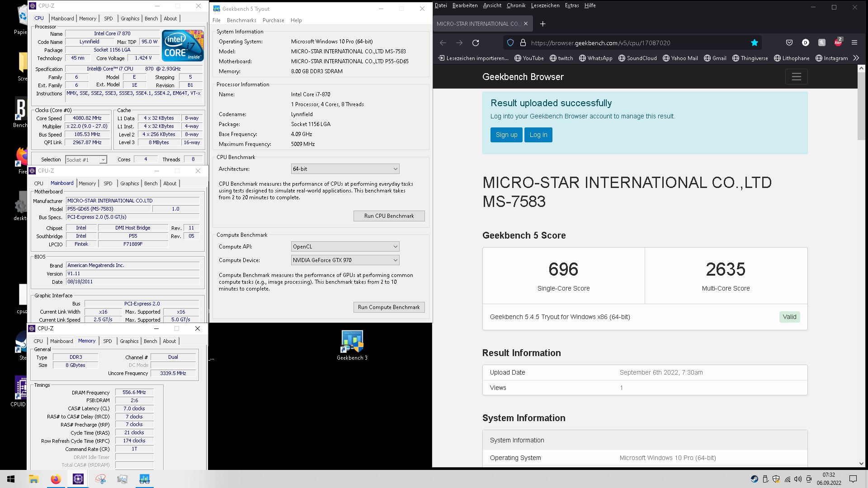Click the Sign up button

506,135
